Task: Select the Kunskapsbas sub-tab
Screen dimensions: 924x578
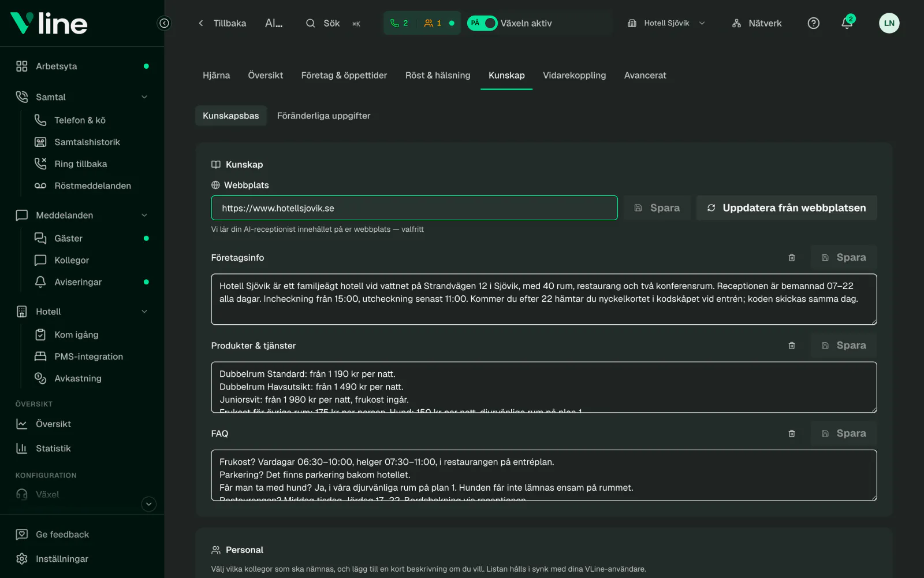Action: (x=230, y=116)
